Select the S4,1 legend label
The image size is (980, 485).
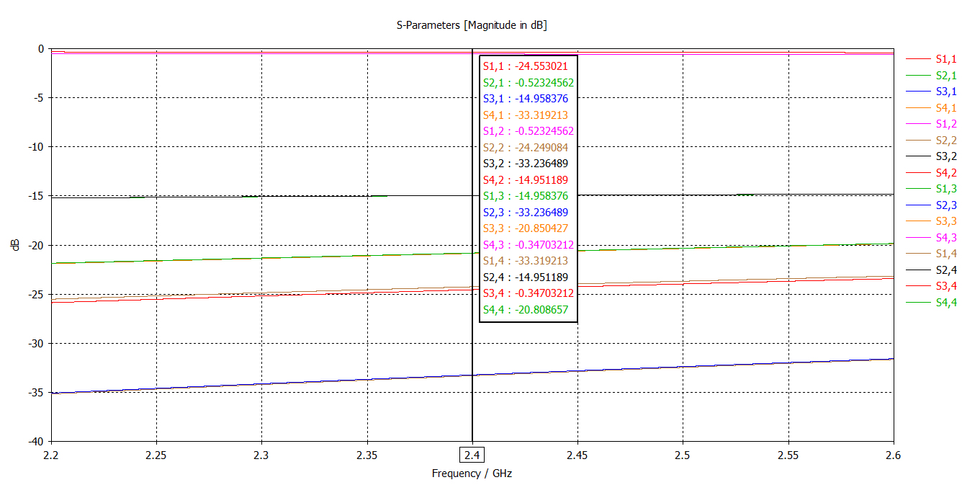945,108
